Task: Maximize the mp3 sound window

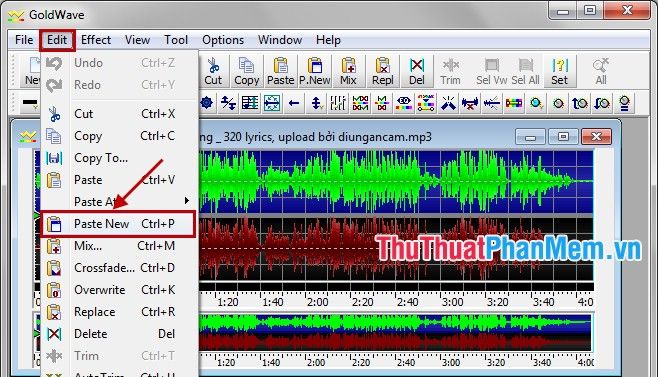Action: [x=563, y=137]
